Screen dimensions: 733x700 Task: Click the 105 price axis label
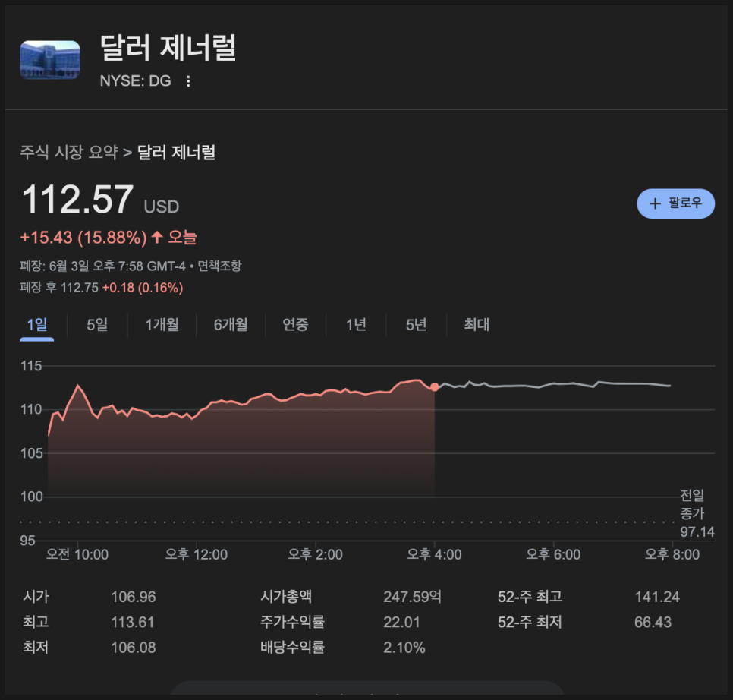[x=31, y=453]
